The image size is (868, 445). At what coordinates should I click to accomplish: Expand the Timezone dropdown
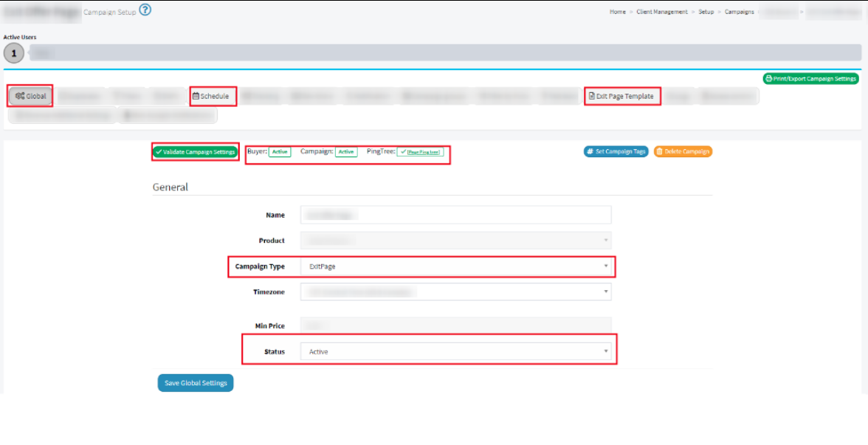tap(455, 292)
